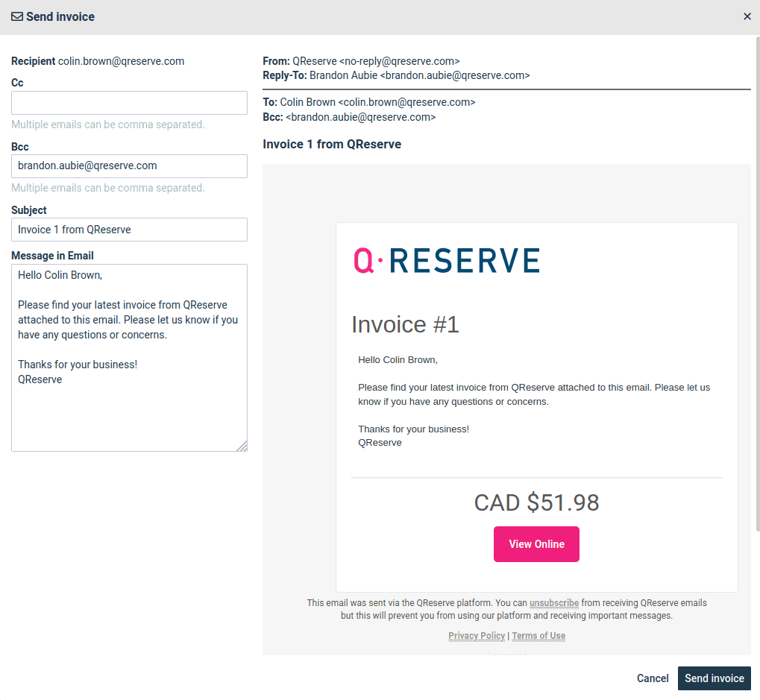This screenshot has width=760, height=700.
Task: Click the View Online button
Action: pos(536,543)
